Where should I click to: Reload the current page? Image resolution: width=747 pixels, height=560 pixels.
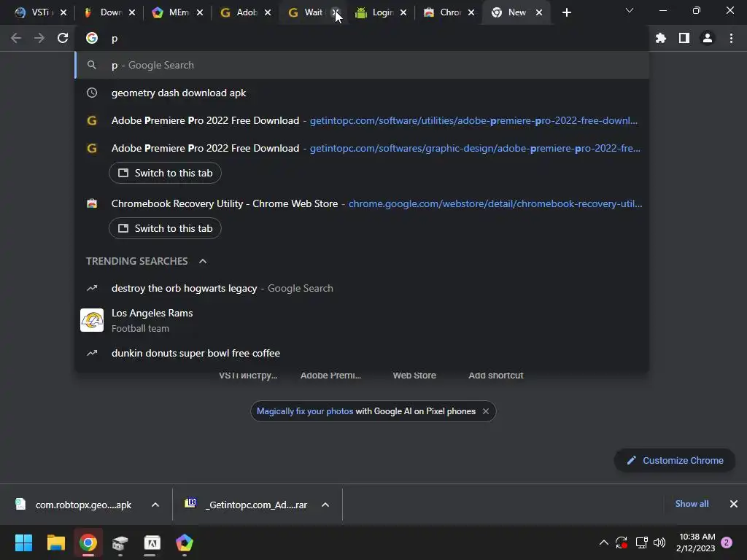click(63, 38)
